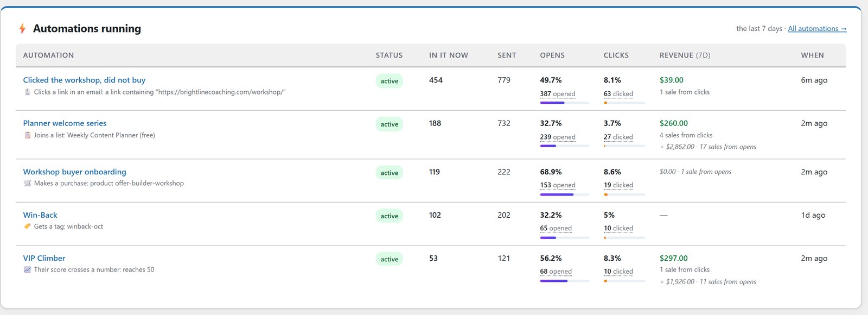Click "$0.00 · 1 sale from opens" text
The width and height of the screenshot is (868, 315).
coord(695,172)
